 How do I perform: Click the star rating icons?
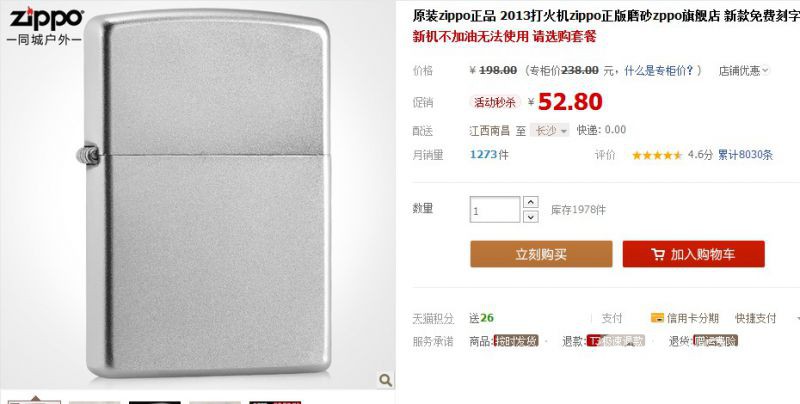(657, 155)
